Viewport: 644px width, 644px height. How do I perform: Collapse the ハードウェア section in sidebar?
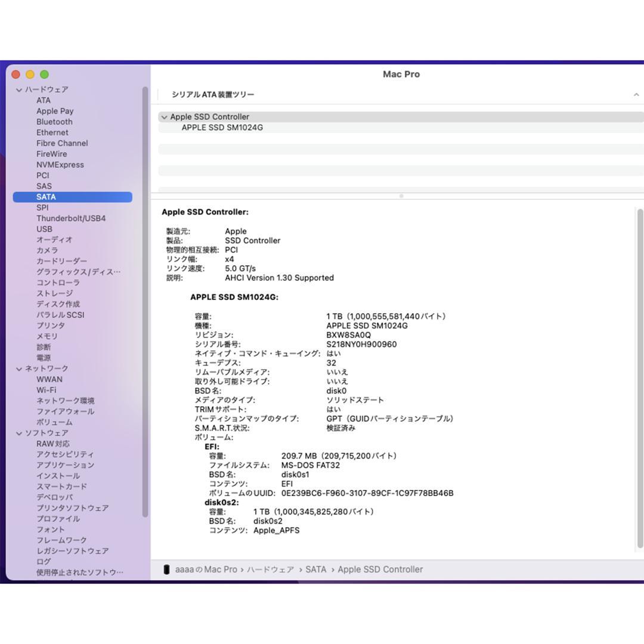[19, 89]
